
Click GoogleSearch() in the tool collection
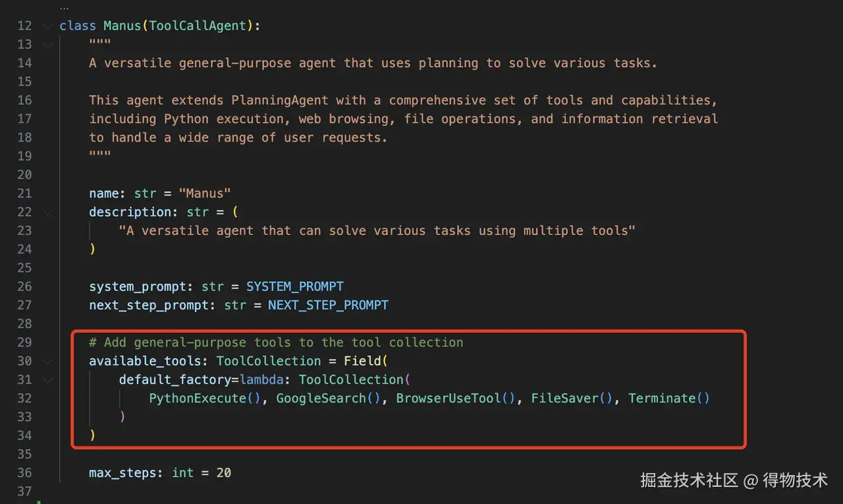pos(329,398)
